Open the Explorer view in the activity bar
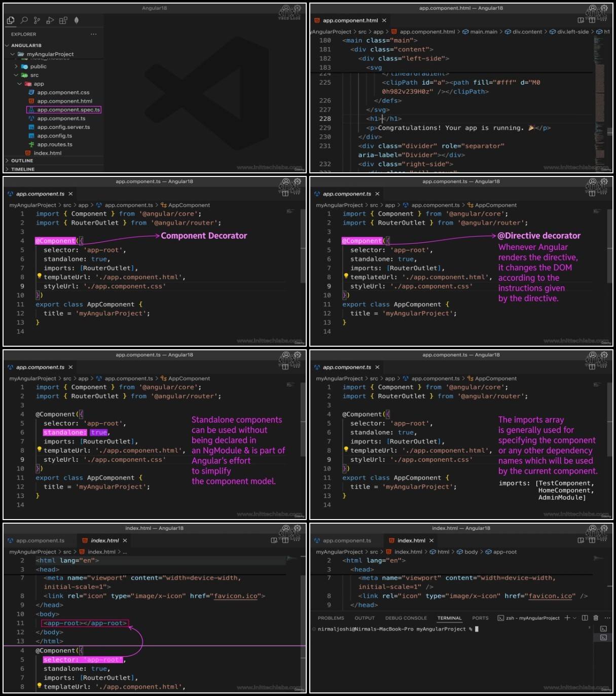 click(x=11, y=20)
